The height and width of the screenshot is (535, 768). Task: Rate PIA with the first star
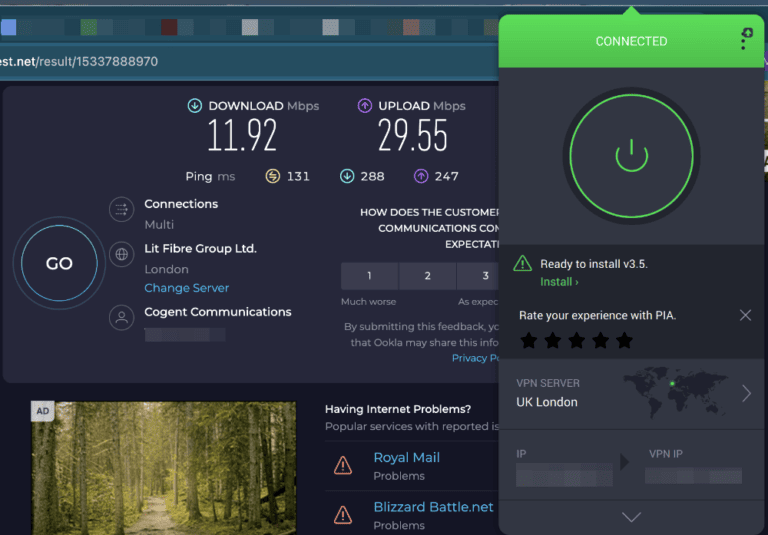[529, 341]
